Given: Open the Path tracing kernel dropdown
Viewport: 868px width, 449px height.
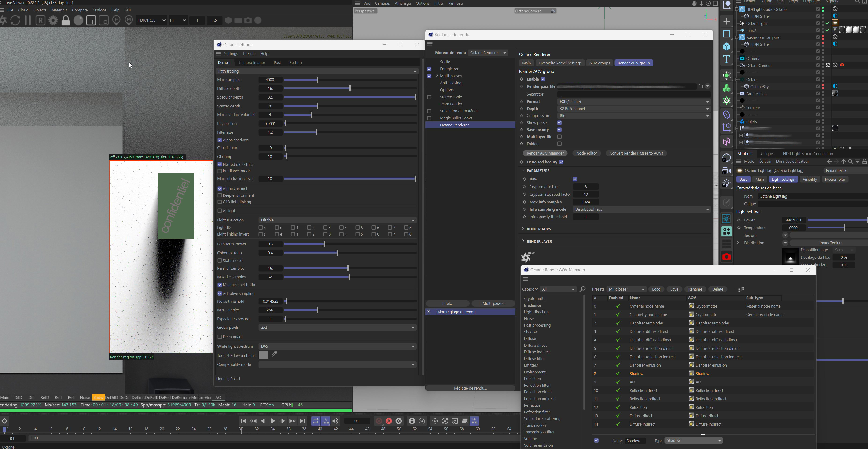Looking at the screenshot, I should pos(316,71).
